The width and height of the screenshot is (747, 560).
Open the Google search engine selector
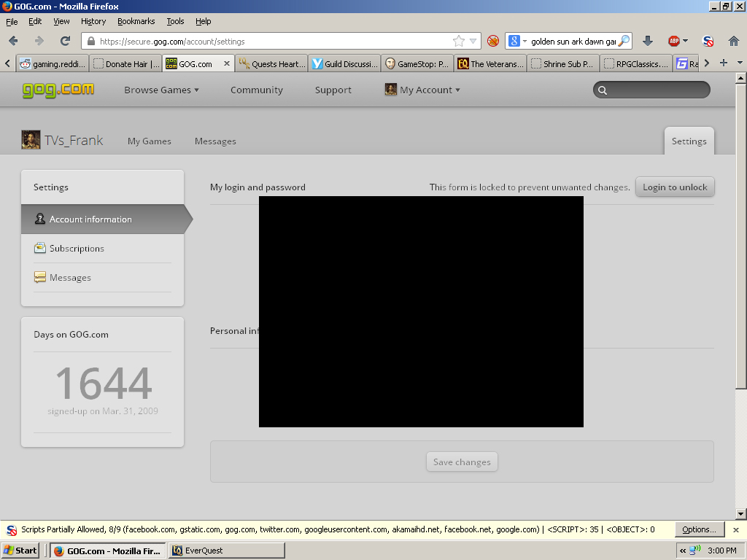[517, 41]
